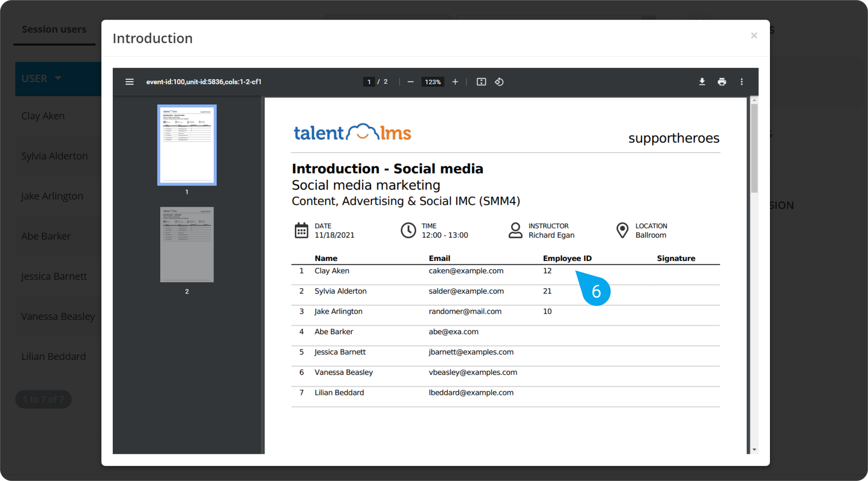Click email jbarnett@examples.com
868x481 pixels.
tap(471, 352)
